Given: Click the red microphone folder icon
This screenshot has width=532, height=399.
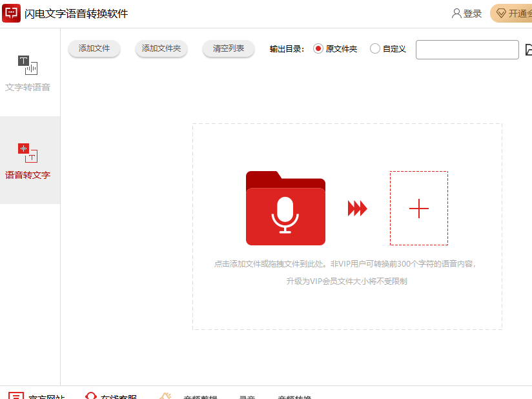Looking at the screenshot, I should point(285,208).
